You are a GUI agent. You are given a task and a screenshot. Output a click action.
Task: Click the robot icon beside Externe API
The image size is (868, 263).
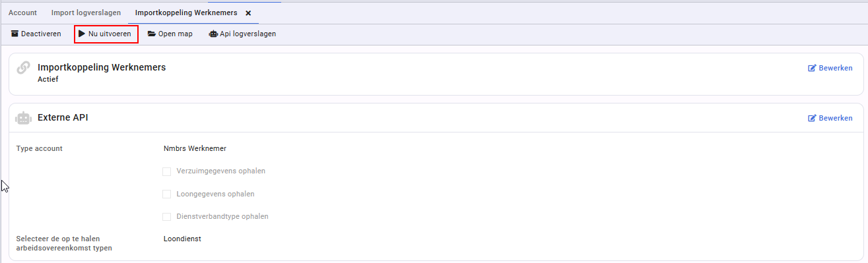24,118
